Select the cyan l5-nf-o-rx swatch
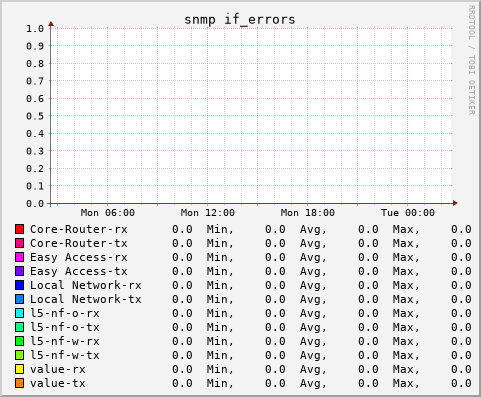This screenshot has height=397, width=481. pyautogui.click(x=20, y=313)
